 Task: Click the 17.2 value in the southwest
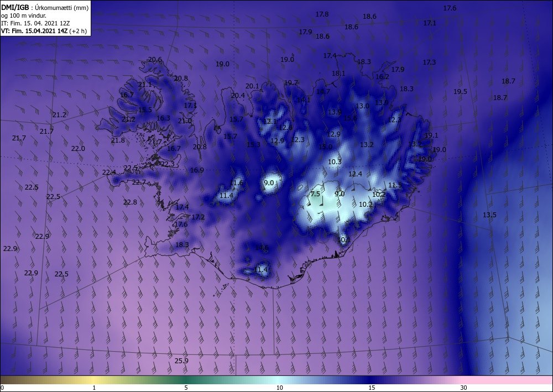point(198,217)
